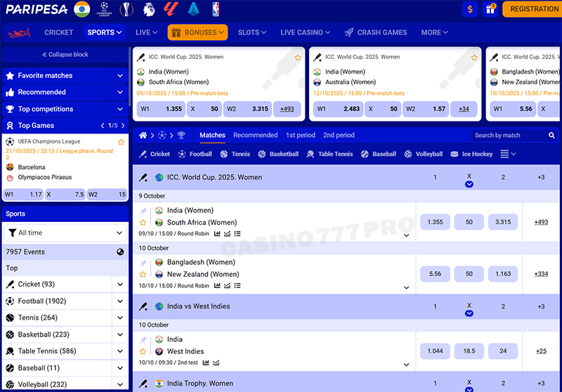Open market dropdown in India vs West Indies header
The height and width of the screenshot is (392, 562).
click(x=469, y=313)
